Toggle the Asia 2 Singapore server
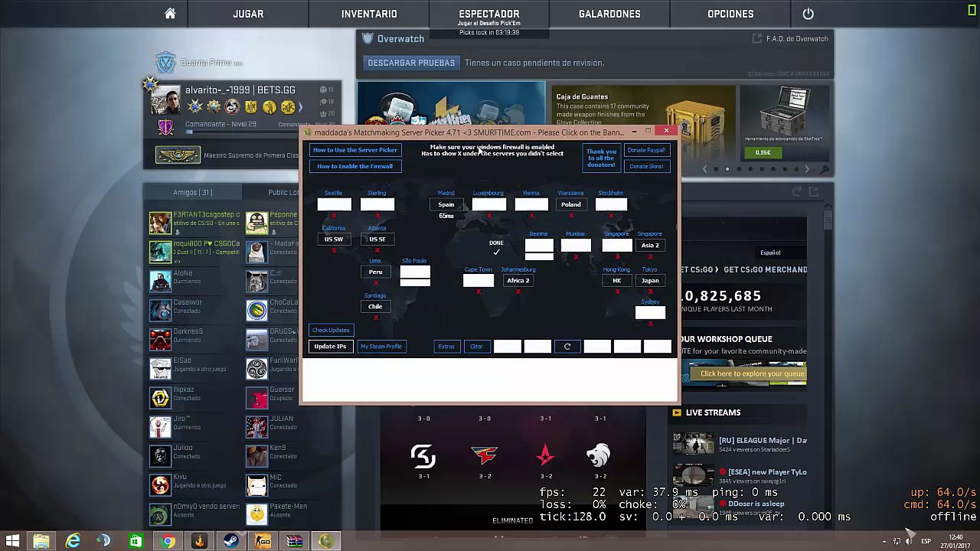Screen dimensions: 980x551 (650, 245)
